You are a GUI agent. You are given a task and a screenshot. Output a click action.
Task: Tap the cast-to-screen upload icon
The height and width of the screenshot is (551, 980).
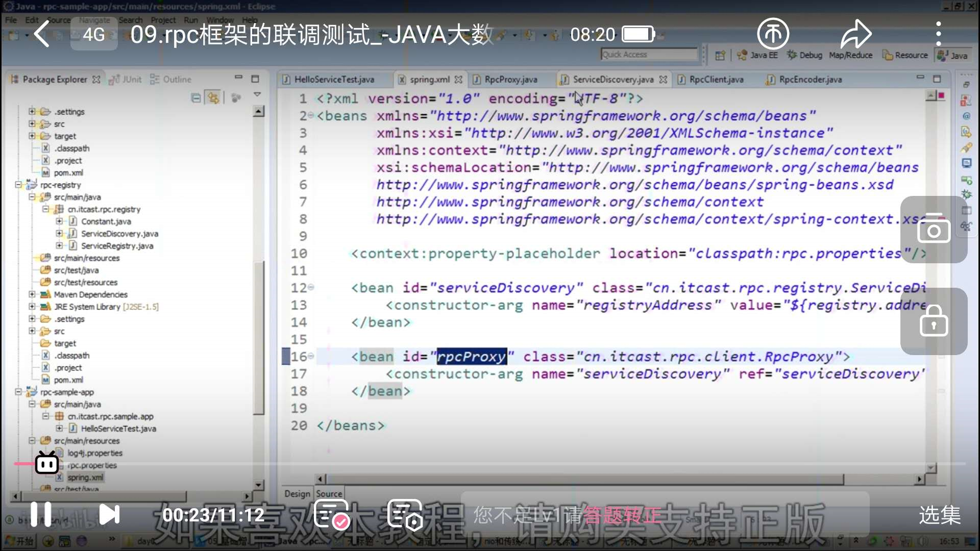(773, 34)
